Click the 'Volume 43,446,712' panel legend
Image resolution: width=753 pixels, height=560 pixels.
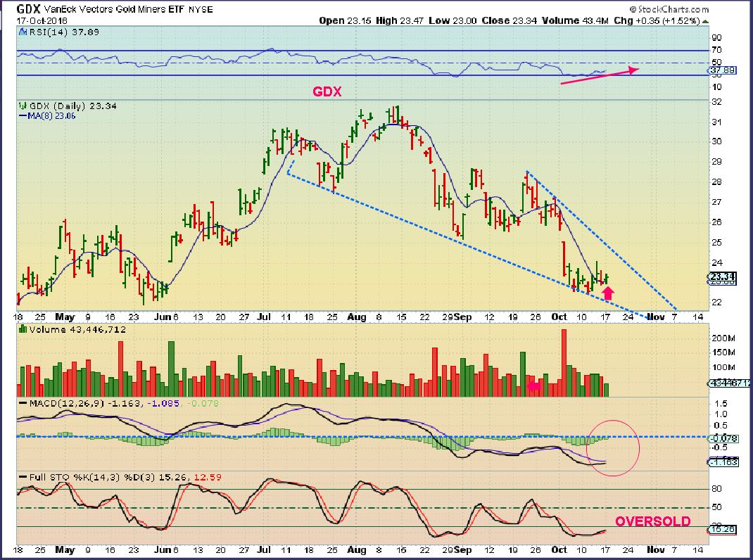(77, 329)
